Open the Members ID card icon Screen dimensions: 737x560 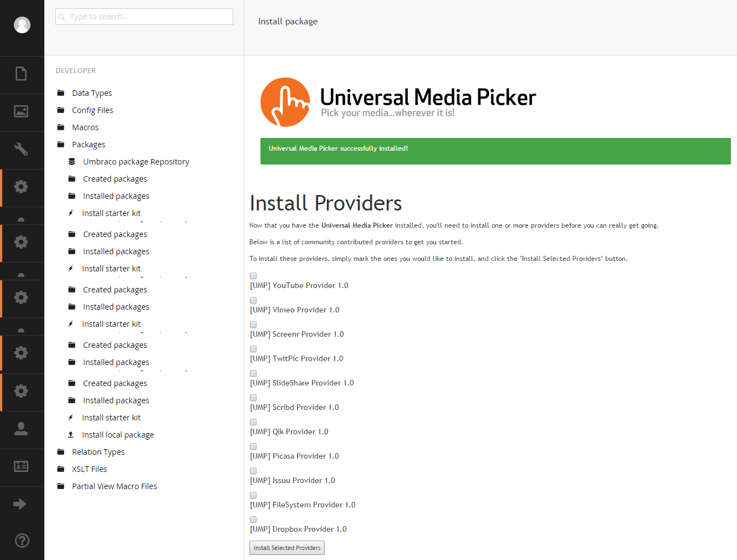[x=21, y=466]
